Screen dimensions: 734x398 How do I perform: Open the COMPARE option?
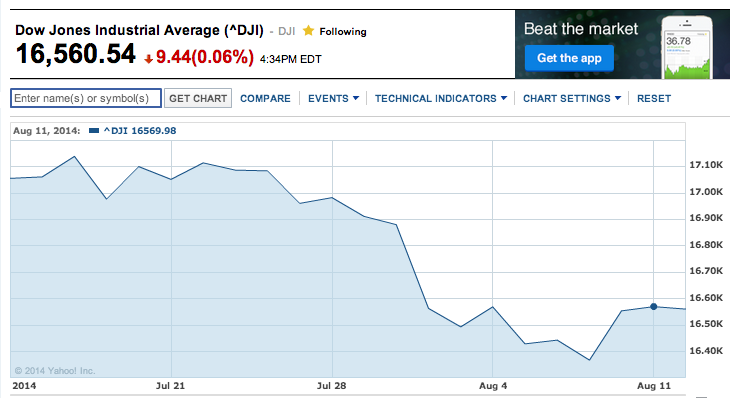265,98
